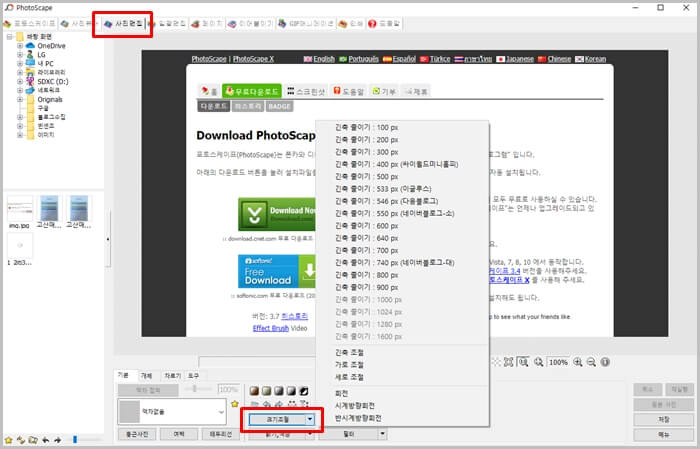
Task: Select 시계방향회전 menu entry
Action: pos(355,406)
